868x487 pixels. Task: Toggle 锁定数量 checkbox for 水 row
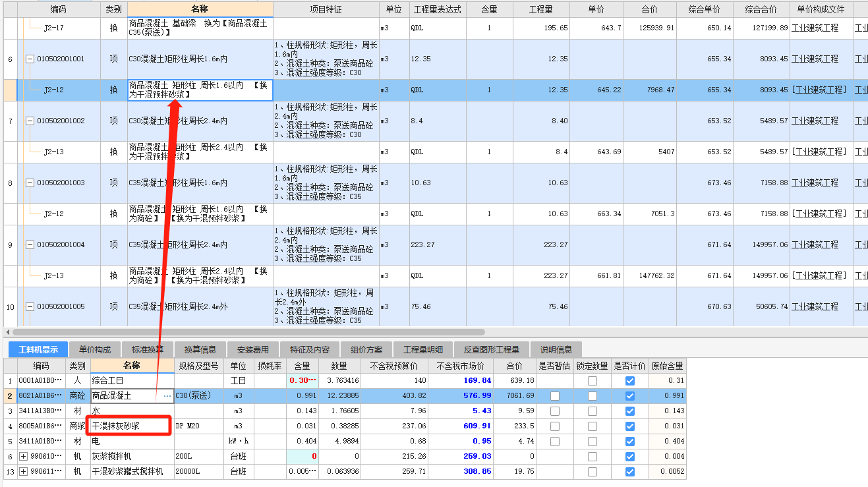pyautogui.click(x=593, y=411)
